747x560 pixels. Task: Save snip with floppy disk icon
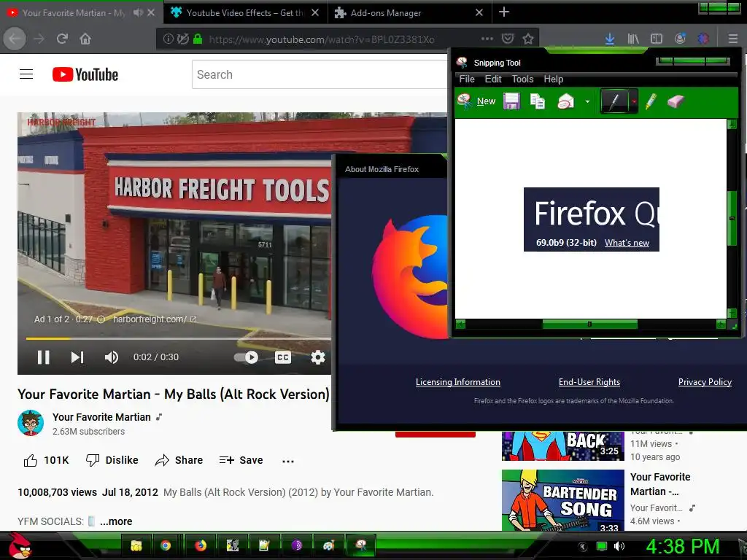[x=511, y=101]
